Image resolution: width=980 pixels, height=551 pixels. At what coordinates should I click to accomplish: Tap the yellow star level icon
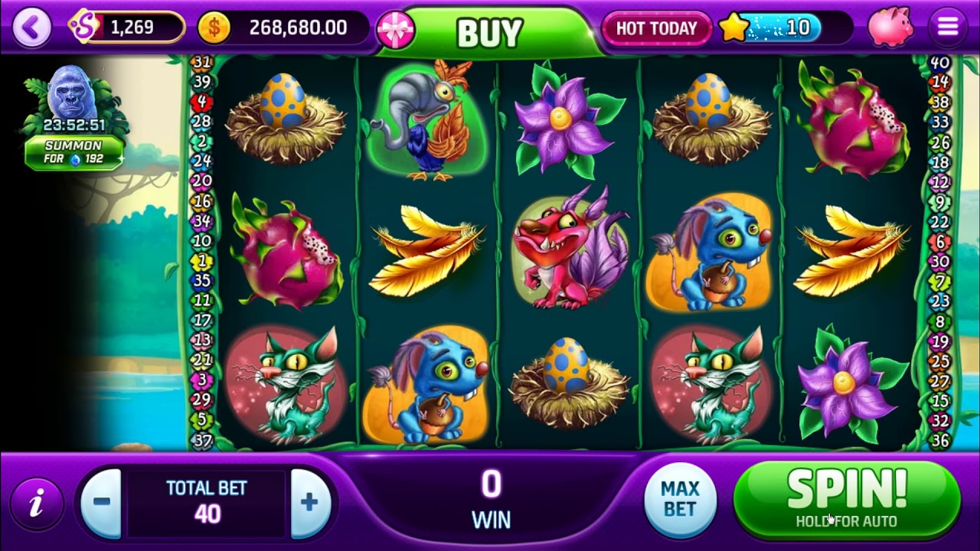734,28
